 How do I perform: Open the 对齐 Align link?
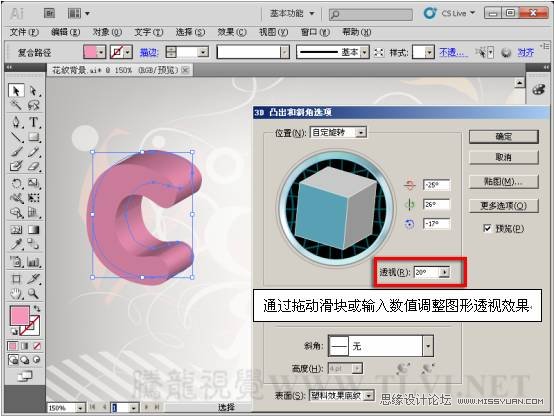[525, 53]
